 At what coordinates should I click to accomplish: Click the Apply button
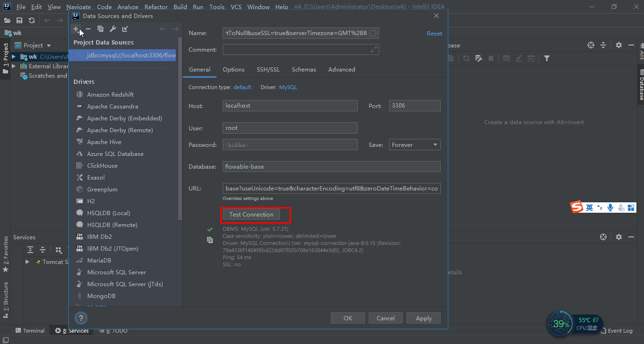[x=424, y=318]
